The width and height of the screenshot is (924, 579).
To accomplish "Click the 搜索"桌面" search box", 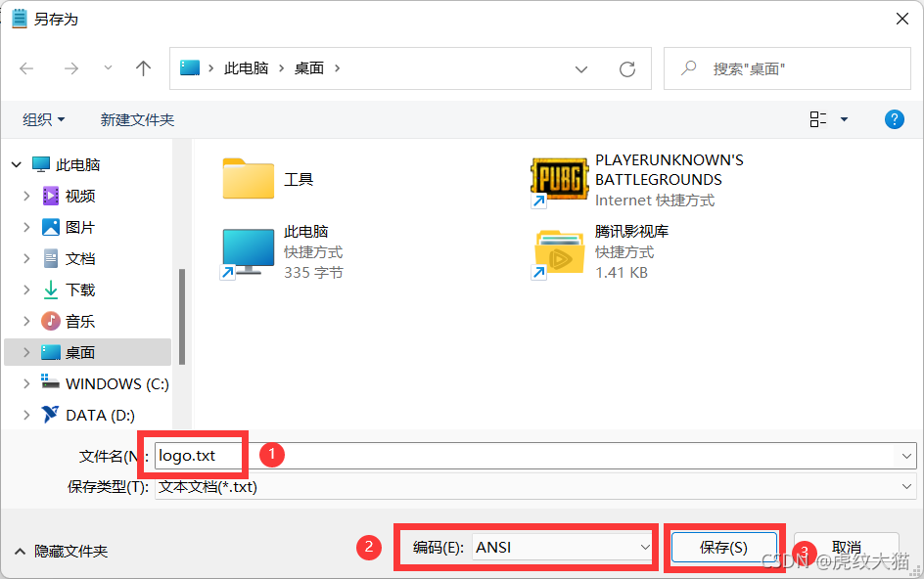I will [787, 68].
